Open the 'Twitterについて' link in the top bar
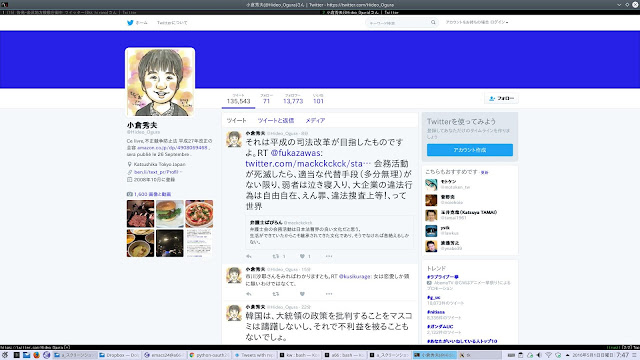The width and height of the screenshot is (640, 360). click(x=172, y=23)
